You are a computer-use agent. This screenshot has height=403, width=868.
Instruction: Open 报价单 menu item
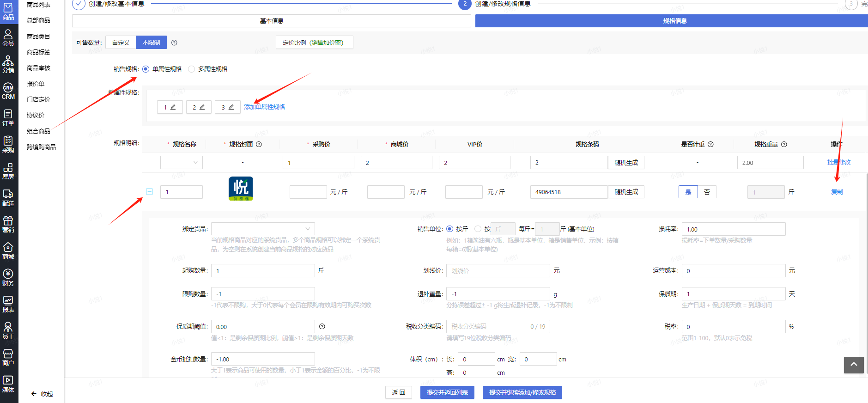coord(36,84)
